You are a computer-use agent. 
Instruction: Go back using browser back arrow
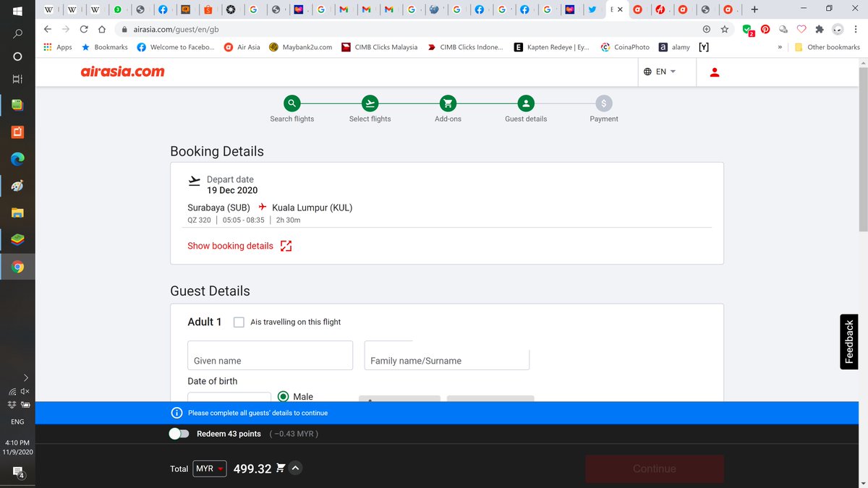click(47, 30)
